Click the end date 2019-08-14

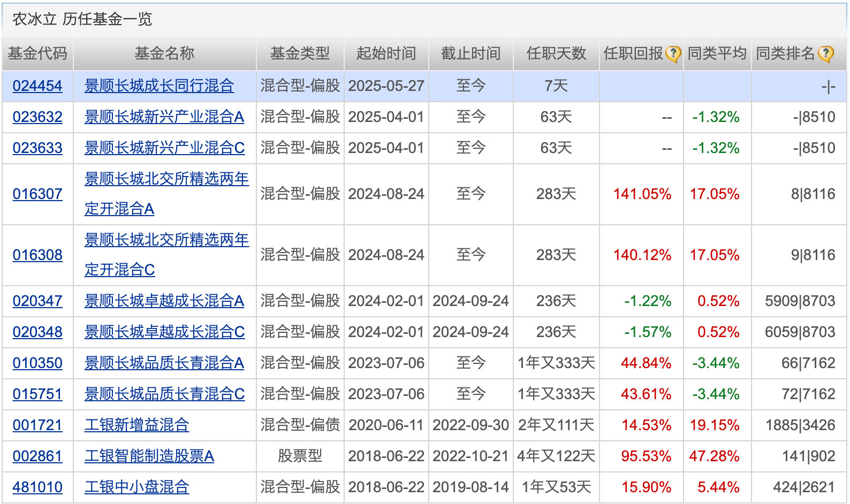pos(470,487)
